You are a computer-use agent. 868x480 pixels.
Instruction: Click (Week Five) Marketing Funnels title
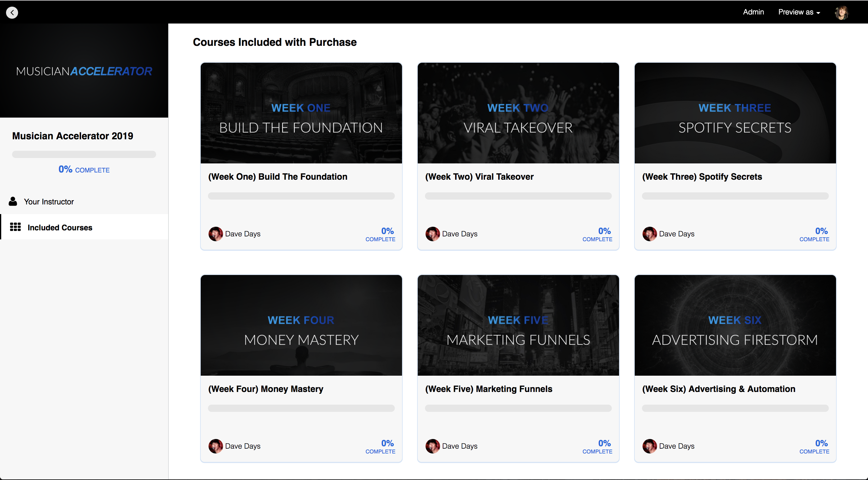click(489, 389)
